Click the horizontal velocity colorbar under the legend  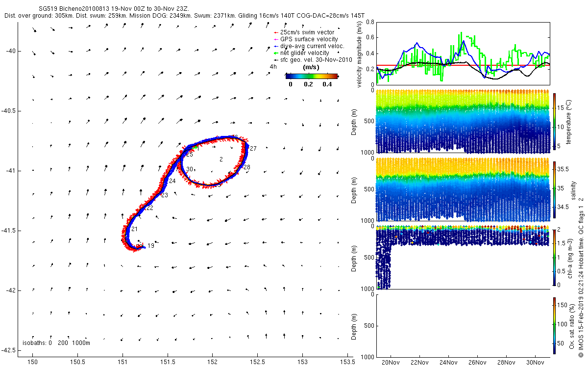coord(312,76)
